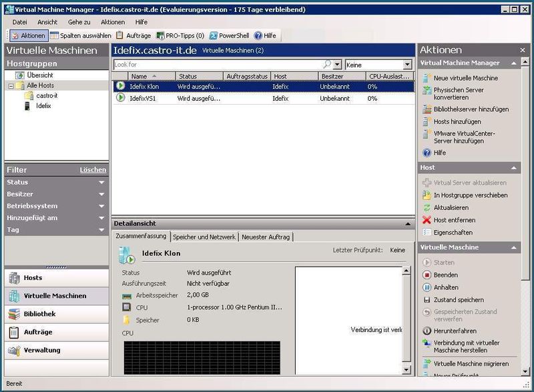Toggle the Aktionen toolbar button

coord(28,35)
